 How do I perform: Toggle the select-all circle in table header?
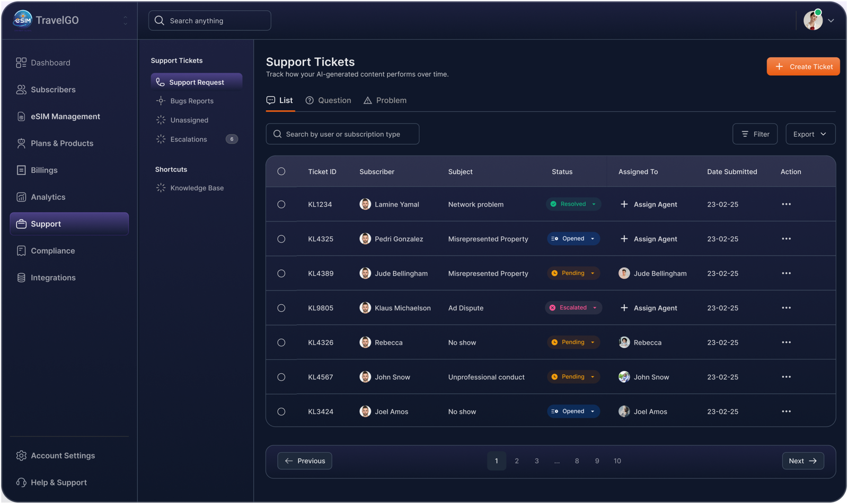point(281,171)
